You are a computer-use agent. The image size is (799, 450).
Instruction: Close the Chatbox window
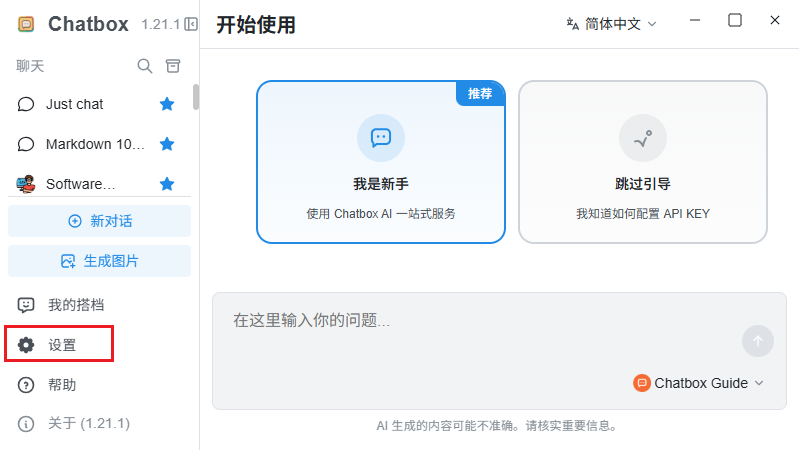(775, 20)
